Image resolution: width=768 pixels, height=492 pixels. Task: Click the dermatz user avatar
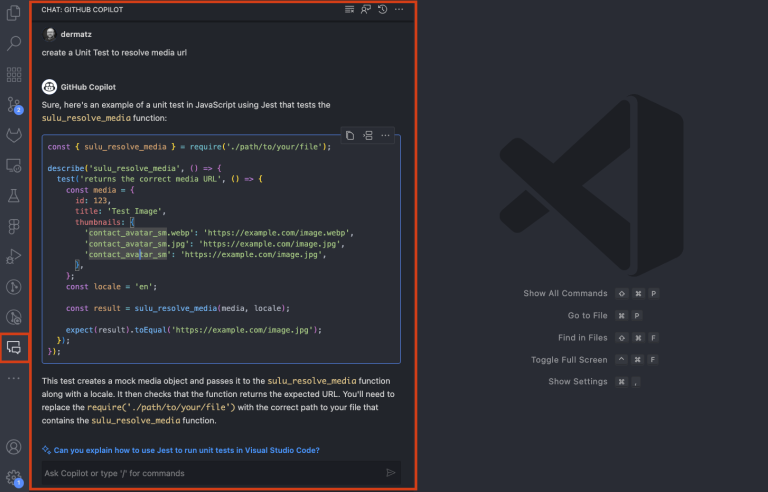pos(49,34)
